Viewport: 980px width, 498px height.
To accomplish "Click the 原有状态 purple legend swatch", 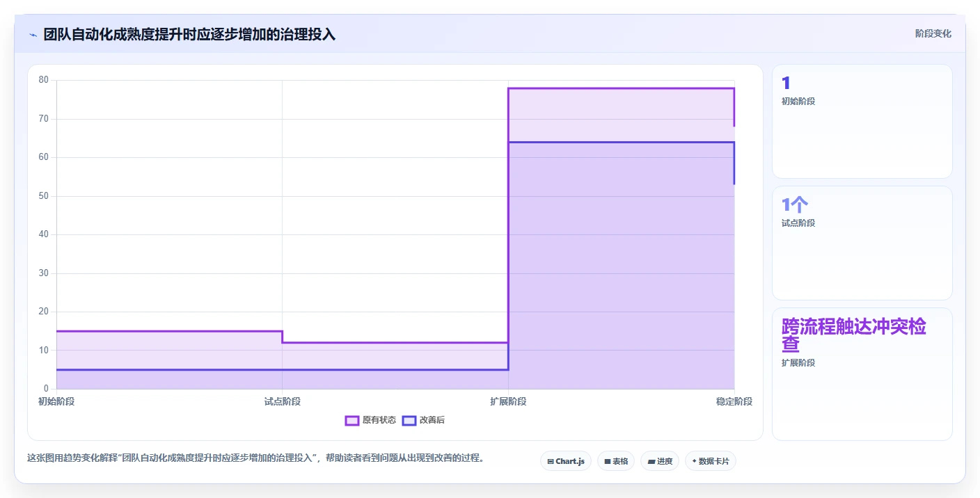I will point(352,420).
